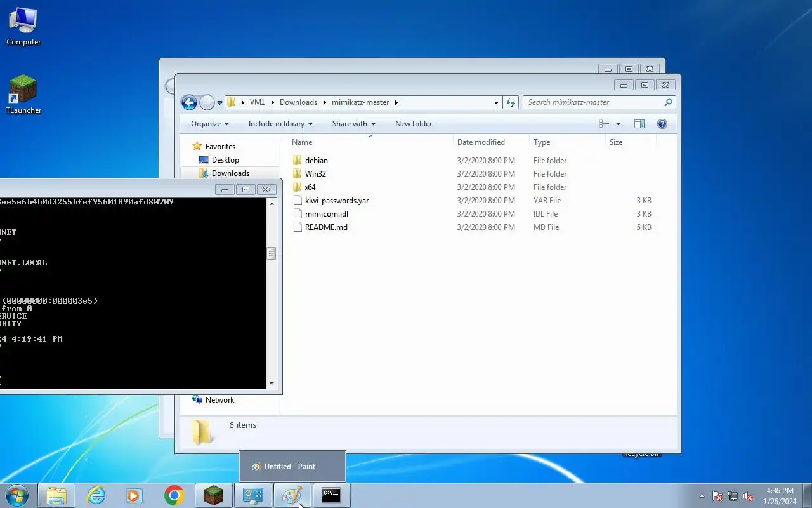Click MD File type of README.md
Viewport: 812px width, 508px height.
click(x=546, y=227)
